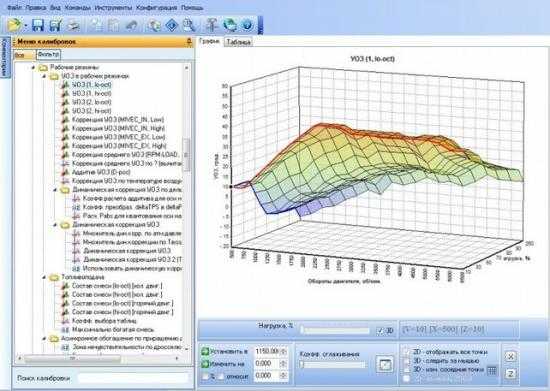
Task: Select the Все tab in calibration menu
Action: [25, 55]
